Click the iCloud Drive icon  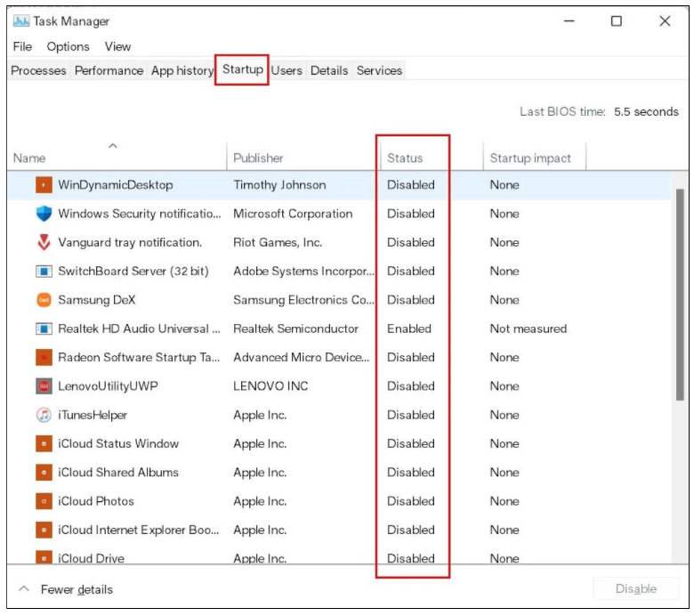(44, 557)
